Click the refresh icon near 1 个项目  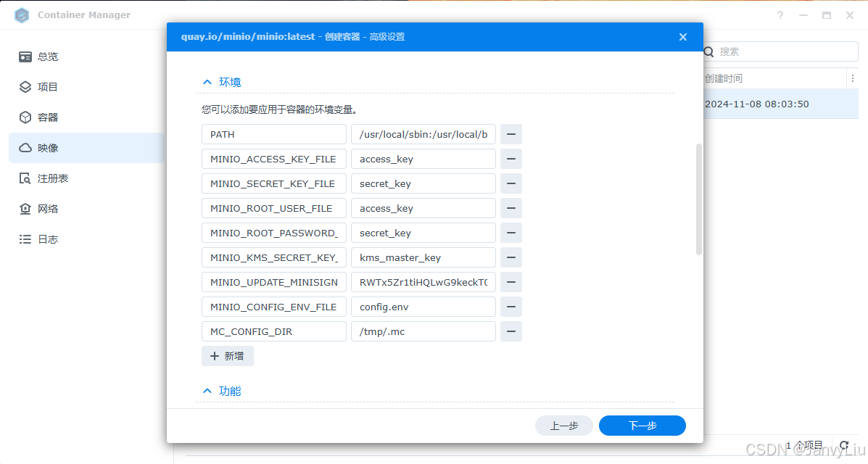pos(843,446)
